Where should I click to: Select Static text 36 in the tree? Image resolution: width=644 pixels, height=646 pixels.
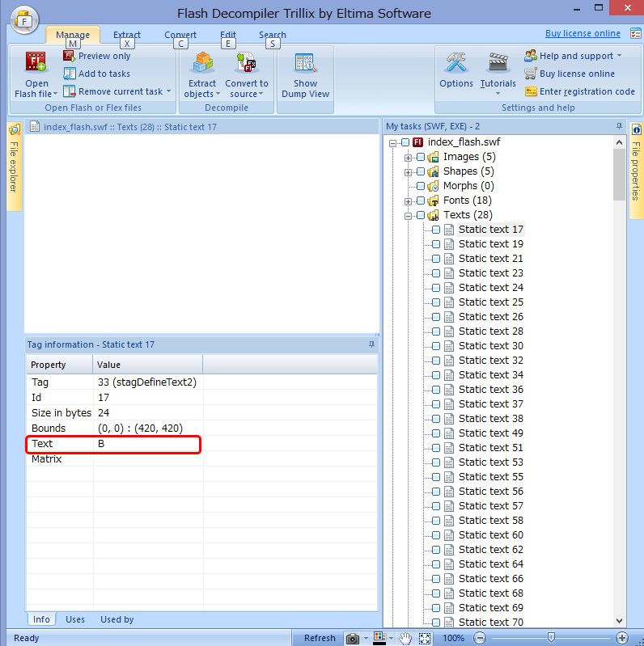click(x=490, y=390)
